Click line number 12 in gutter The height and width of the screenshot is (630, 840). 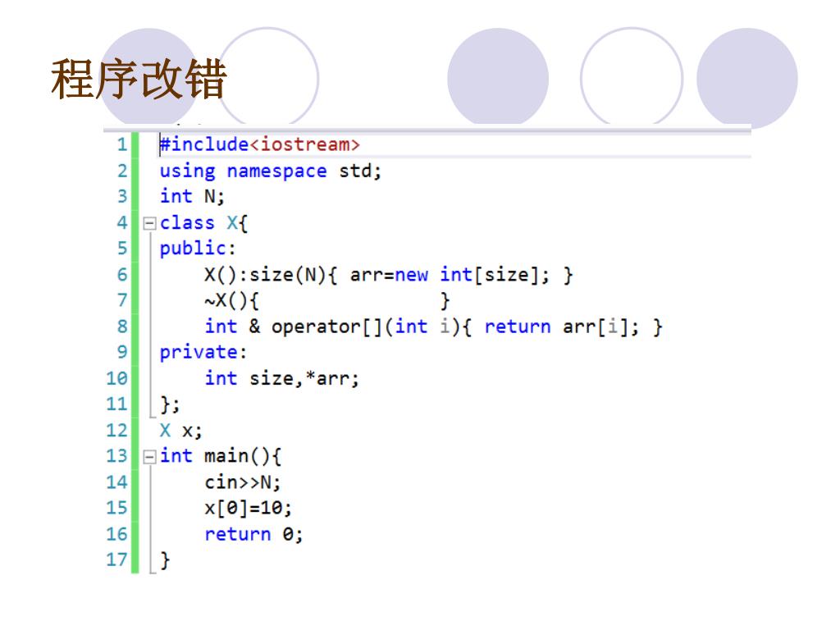tap(117, 431)
